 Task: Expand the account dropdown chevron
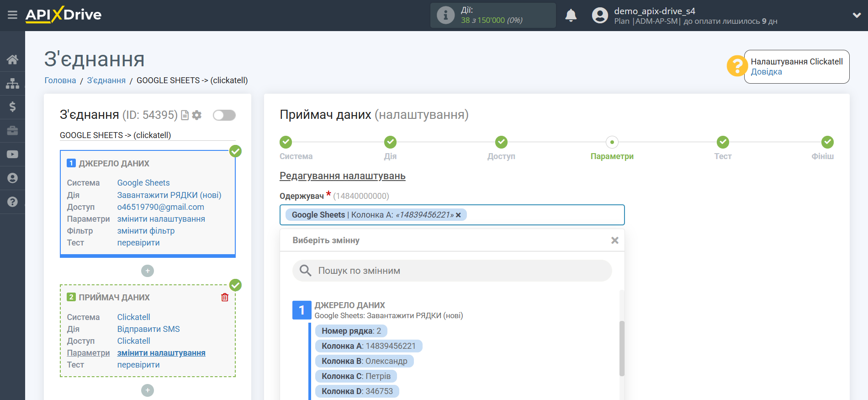click(857, 15)
